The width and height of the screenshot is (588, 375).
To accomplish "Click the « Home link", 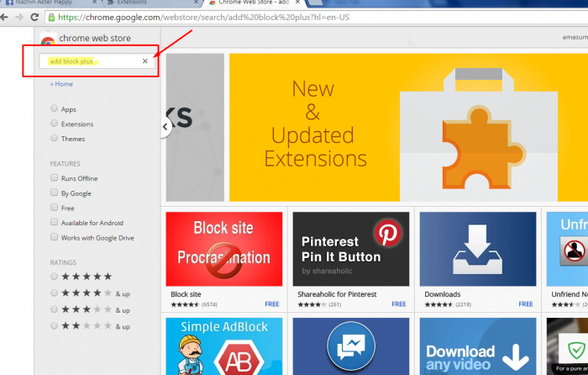I will point(61,84).
